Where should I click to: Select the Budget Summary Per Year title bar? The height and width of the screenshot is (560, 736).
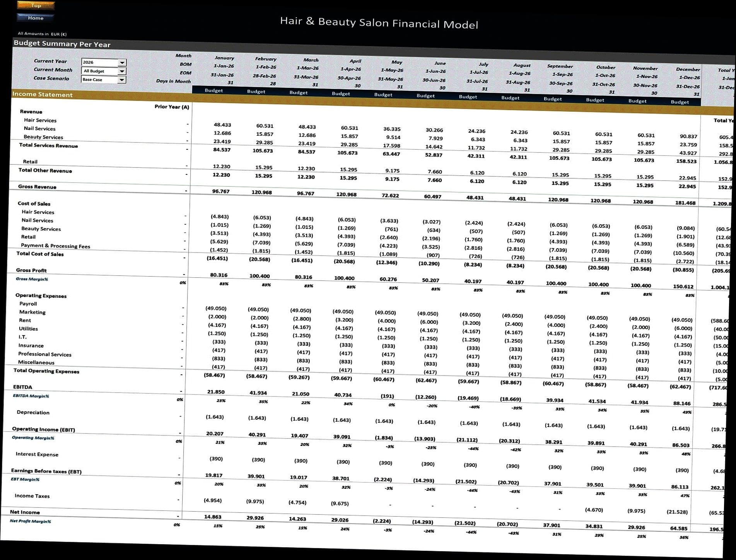(x=62, y=44)
